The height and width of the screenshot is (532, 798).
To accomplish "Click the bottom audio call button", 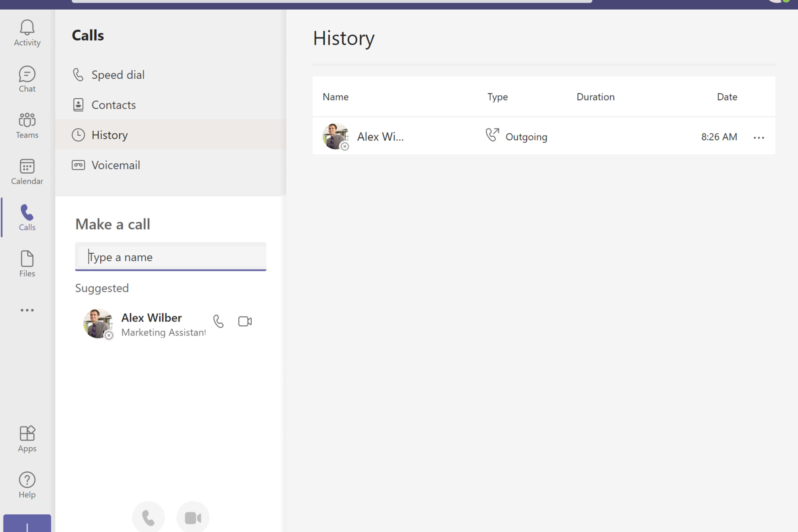I will pyautogui.click(x=148, y=517).
